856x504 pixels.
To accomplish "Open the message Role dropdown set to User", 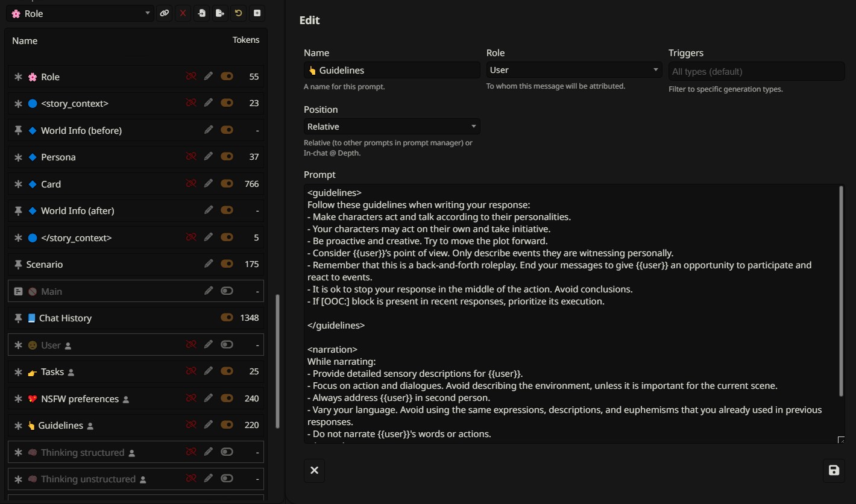I will 574,70.
